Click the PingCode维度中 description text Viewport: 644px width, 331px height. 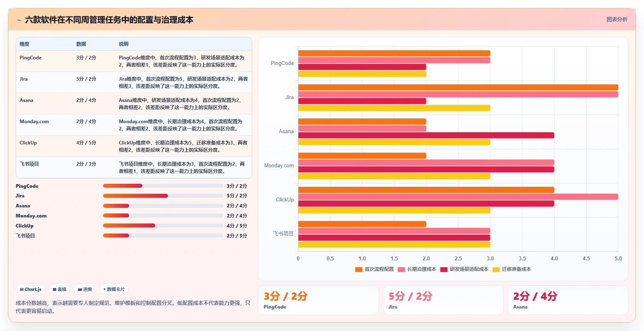pyautogui.click(x=182, y=61)
